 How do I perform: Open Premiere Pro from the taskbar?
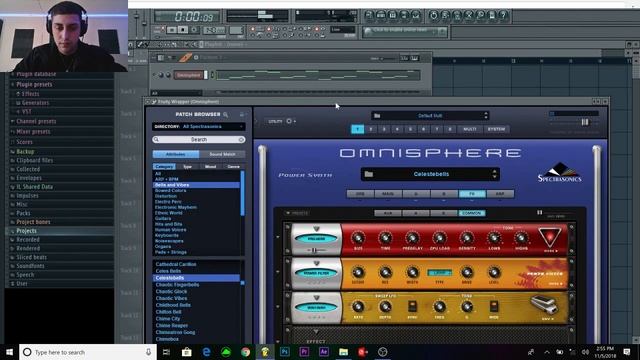304,351
